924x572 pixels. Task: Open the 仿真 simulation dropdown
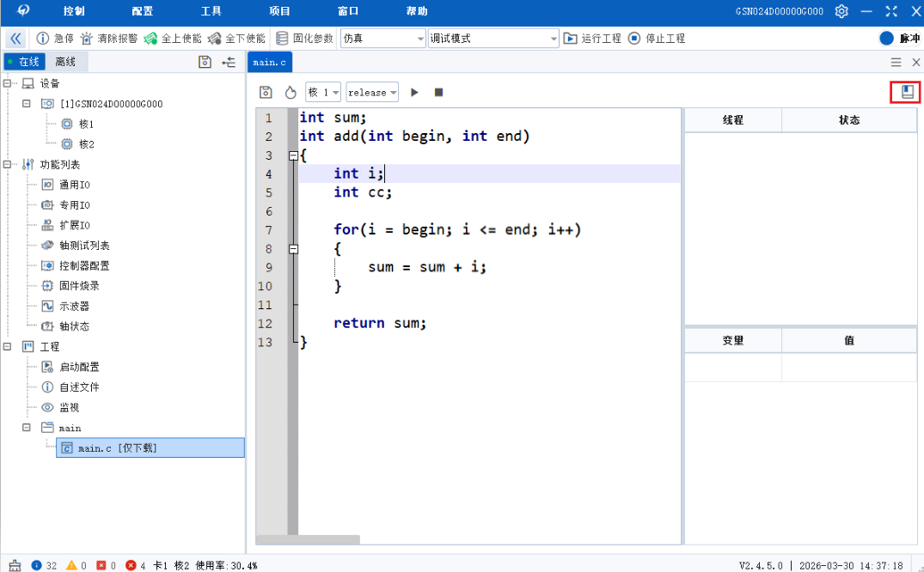pyautogui.click(x=382, y=39)
